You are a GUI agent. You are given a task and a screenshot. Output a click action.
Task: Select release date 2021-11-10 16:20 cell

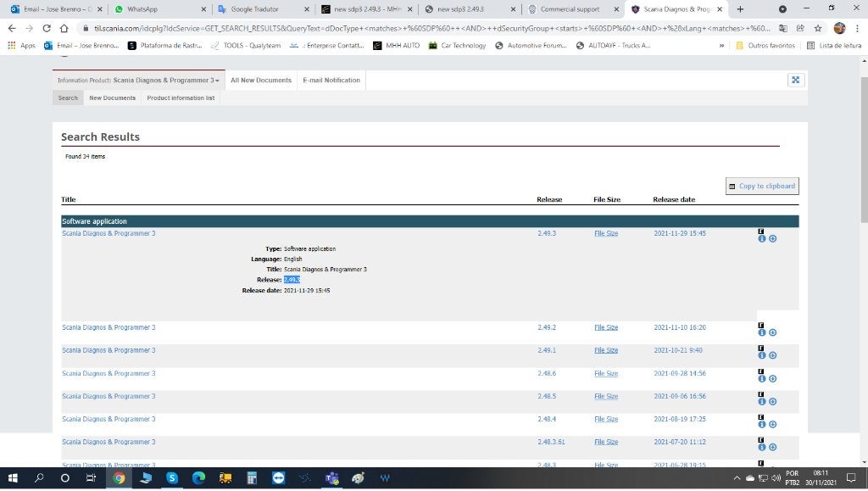pos(680,327)
